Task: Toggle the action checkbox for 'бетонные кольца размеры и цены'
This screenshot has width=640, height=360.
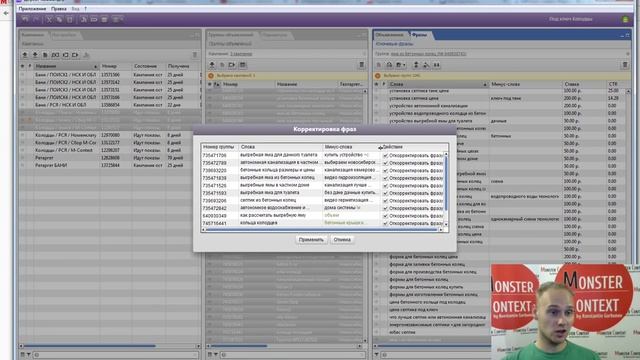Action: coord(385,171)
